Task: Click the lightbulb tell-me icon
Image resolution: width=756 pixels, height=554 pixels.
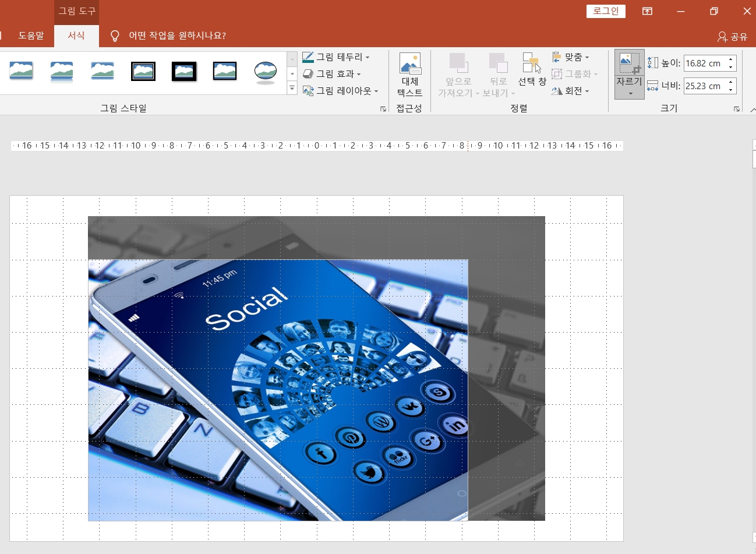Action: click(115, 36)
